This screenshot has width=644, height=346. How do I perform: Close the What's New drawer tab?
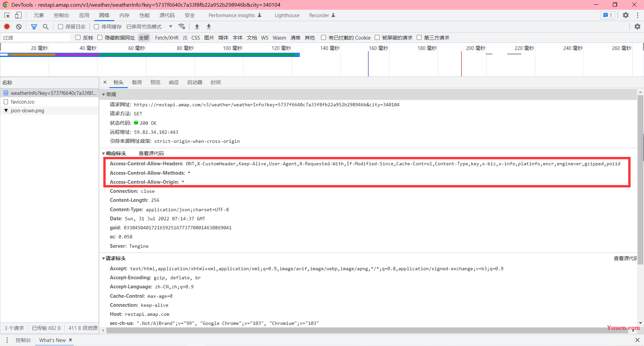70,340
